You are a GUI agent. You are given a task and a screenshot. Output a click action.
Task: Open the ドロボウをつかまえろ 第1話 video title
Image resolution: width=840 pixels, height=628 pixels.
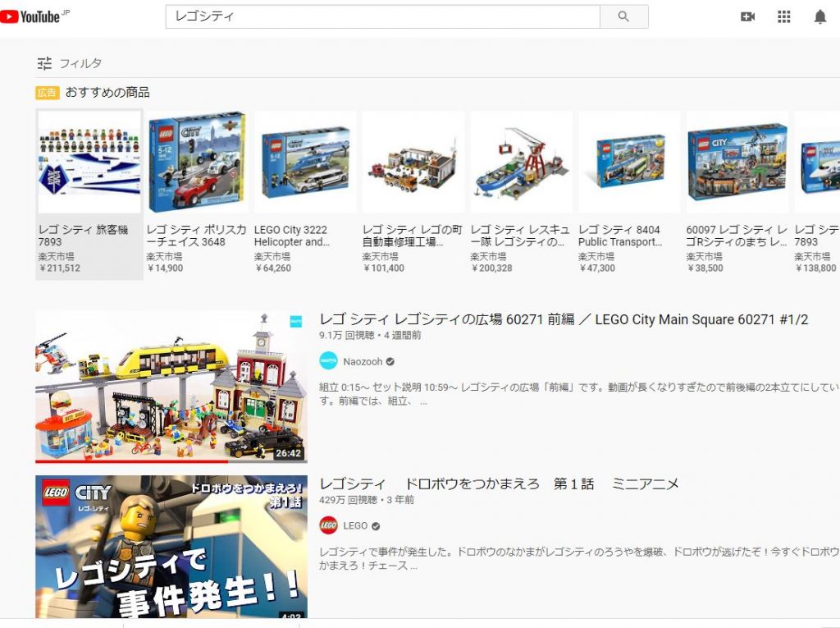(499, 484)
